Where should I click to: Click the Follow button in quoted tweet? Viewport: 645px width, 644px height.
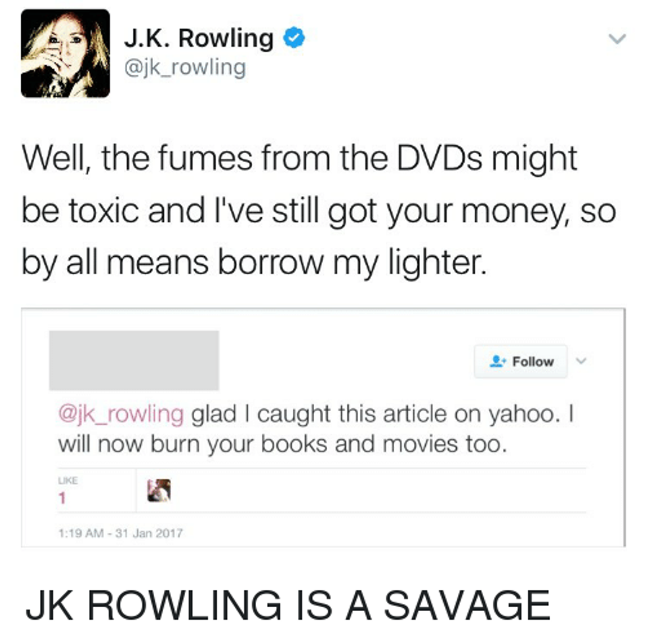[521, 362]
